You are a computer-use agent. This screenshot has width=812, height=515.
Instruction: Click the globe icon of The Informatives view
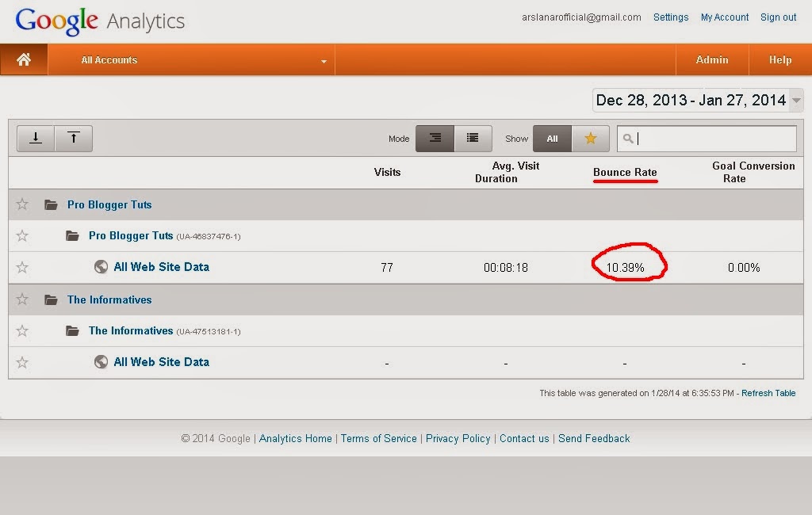[x=101, y=362]
